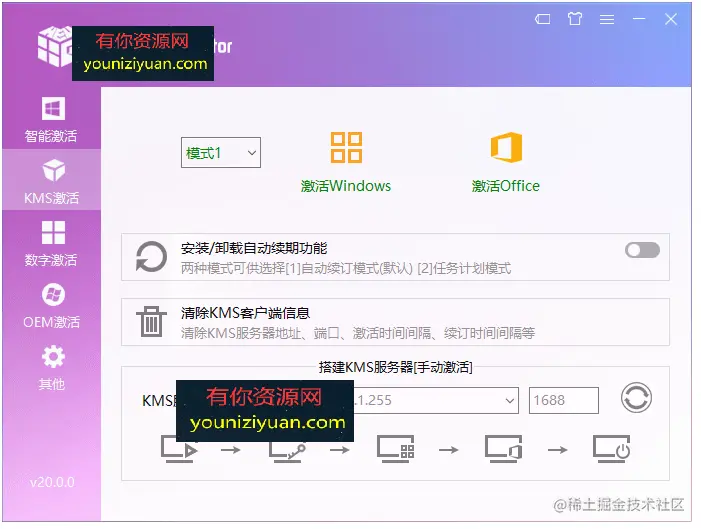Click the 激活Office logo icon
Image resolution: width=701 pixels, height=529 pixels.
(506, 147)
